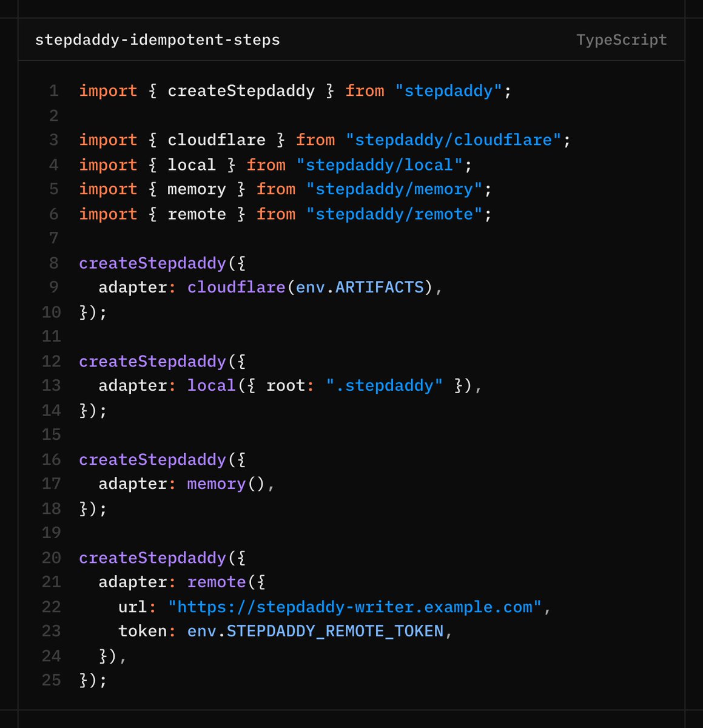Click the "stepdaddy/memory" module string
703x728 pixels.
click(394, 189)
